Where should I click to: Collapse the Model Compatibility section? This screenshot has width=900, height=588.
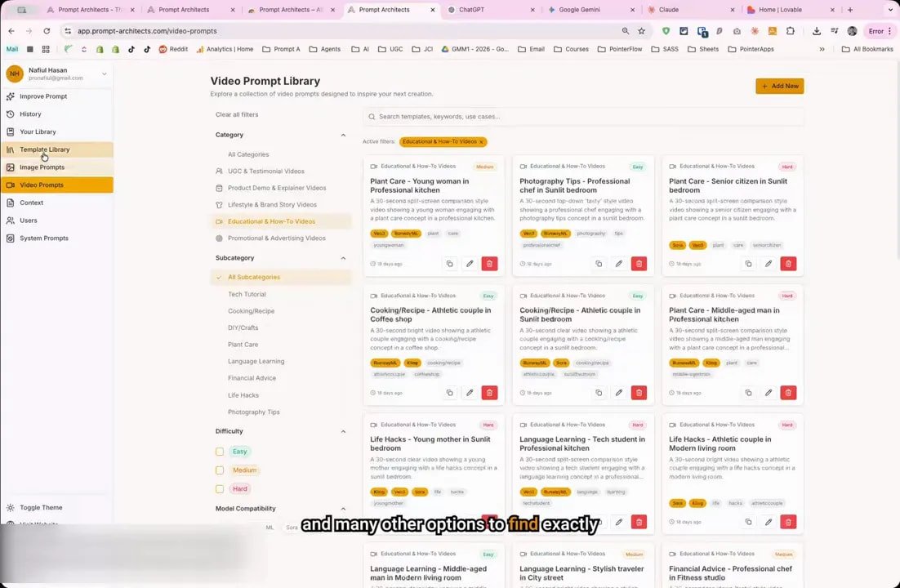[343, 509]
